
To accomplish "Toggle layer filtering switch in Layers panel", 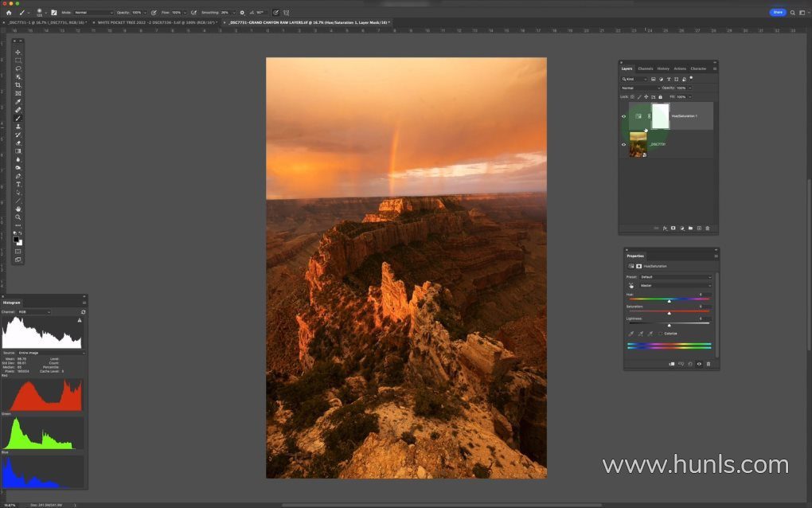I will coord(691,79).
